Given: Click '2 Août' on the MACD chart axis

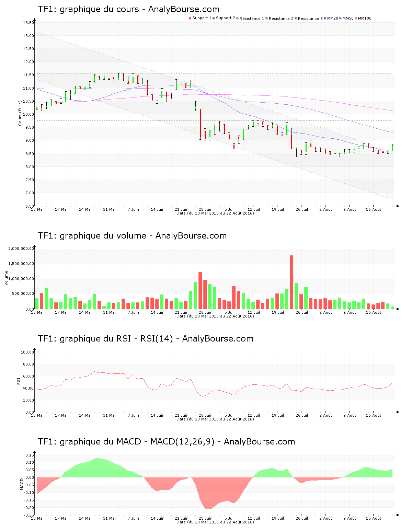Looking at the screenshot, I should pyautogui.click(x=326, y=518).
